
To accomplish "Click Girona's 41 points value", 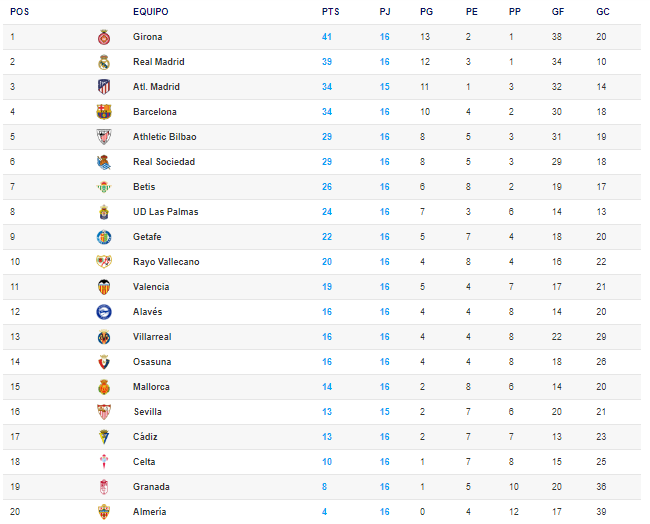I will (327, 37).
